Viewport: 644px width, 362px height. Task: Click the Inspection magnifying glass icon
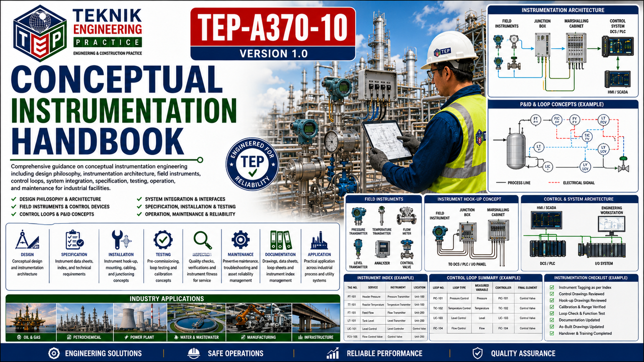click(202, 239)
